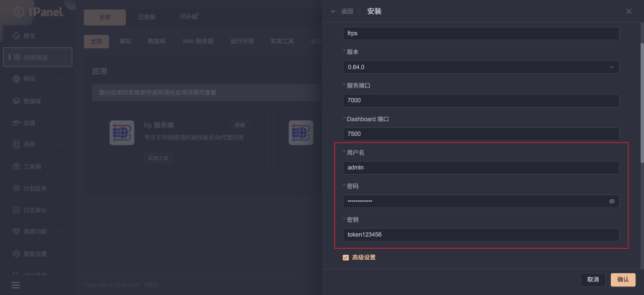Click the 密钥 token input field
This screenshot has width=644, height=295.
(x=480, y=235)
